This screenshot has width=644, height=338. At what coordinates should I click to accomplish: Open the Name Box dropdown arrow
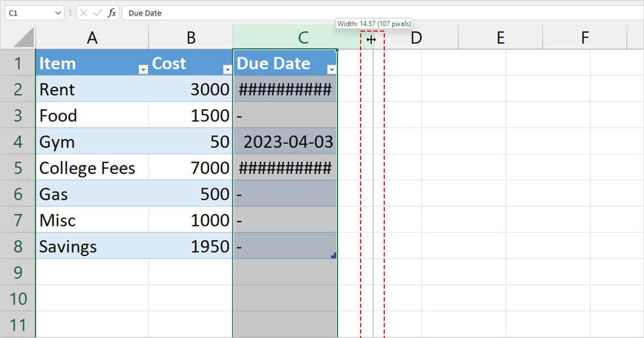(58, 13)
